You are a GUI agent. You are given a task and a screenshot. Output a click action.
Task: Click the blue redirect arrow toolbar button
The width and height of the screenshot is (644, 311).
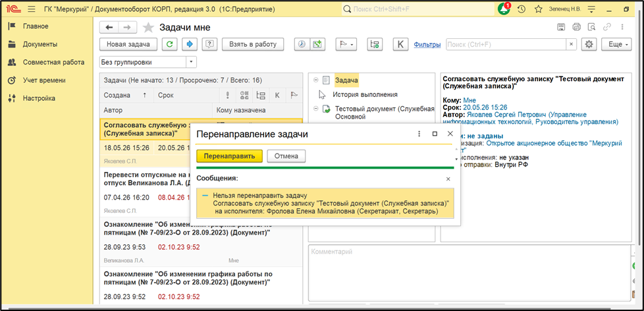(x=190, y=44)
